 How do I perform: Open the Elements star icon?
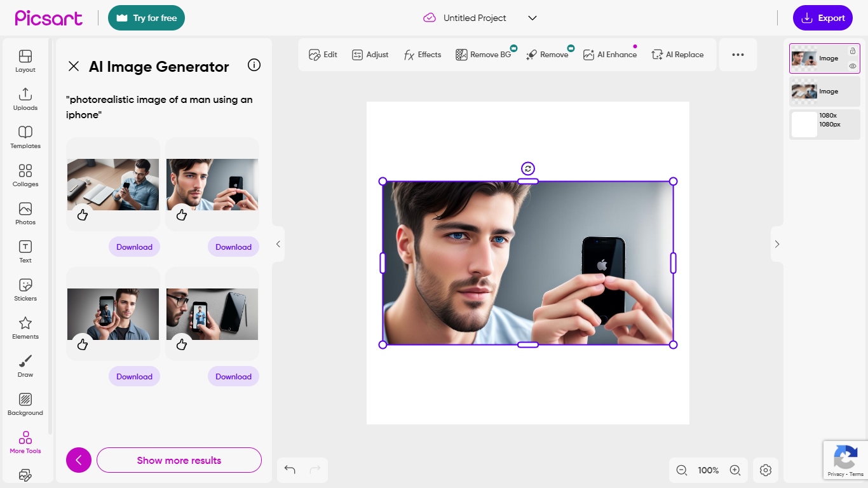pyautogui.click(x=25, y=328)
